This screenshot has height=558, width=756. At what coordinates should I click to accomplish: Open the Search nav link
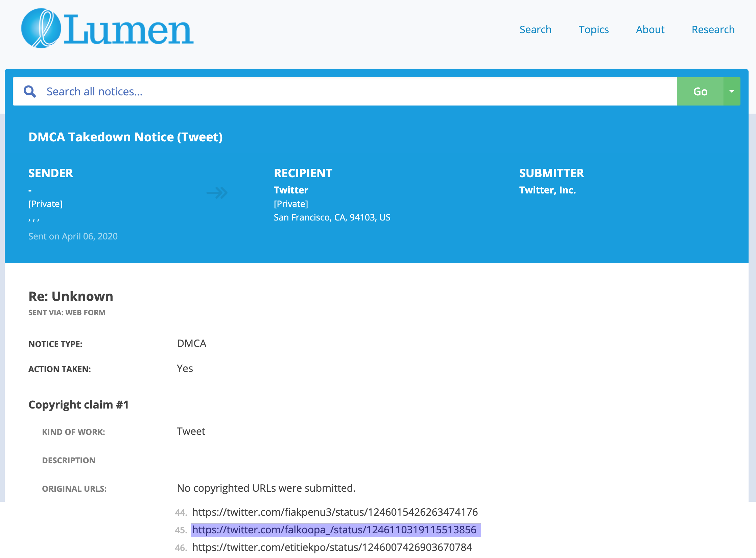pyautogui.click(x=535, y=29)
